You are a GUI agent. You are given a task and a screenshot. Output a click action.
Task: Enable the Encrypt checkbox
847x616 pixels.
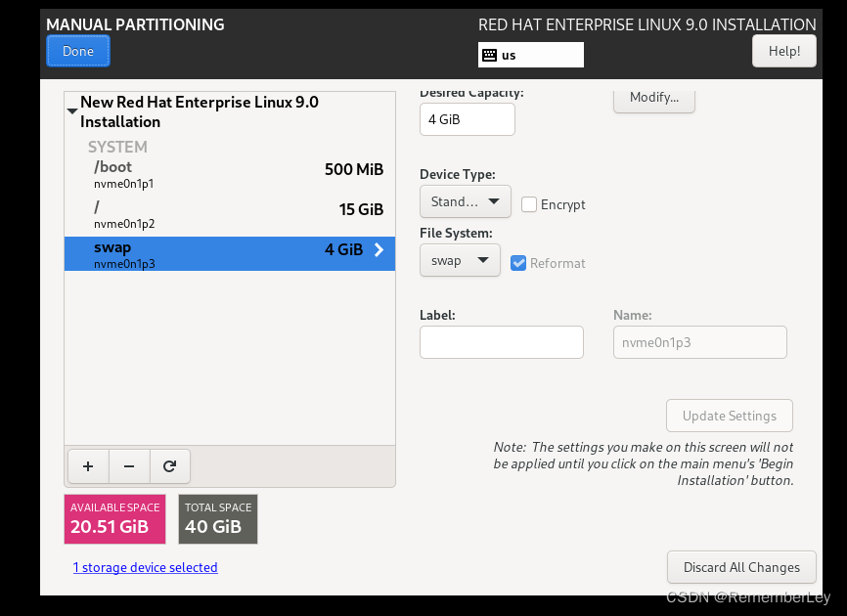(529, 204)
